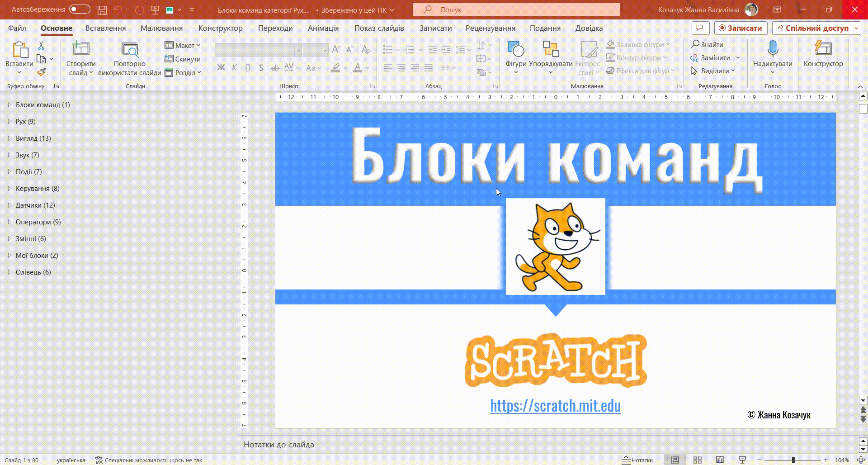Image resolution: width=868 pixels, height=465 pixels.
Task: Open the Файл menu
Action: point(17,28)
